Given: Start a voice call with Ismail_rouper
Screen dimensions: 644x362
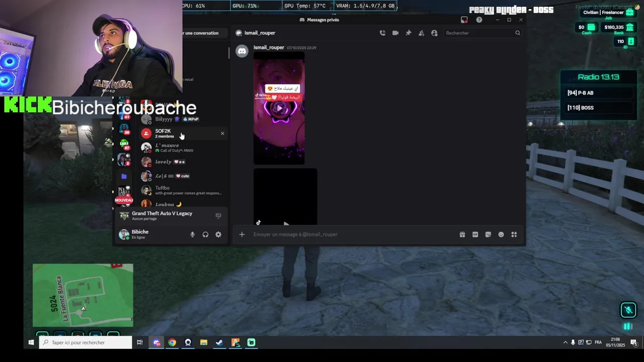Looking at the screenshot, I should pyautogui.click(x=382, y=33).
